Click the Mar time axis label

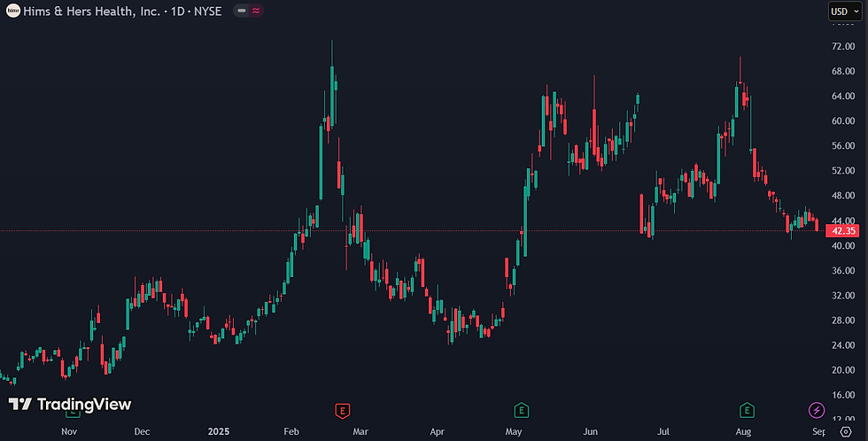(x=360, y=431)
